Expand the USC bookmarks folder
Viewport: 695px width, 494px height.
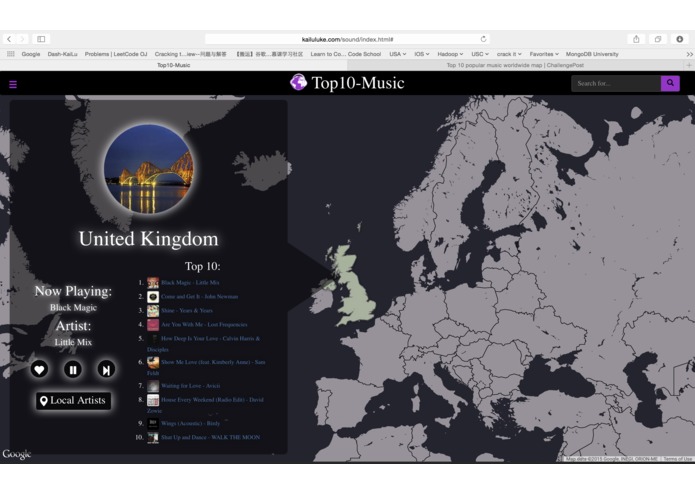click(x=480, y=54)
